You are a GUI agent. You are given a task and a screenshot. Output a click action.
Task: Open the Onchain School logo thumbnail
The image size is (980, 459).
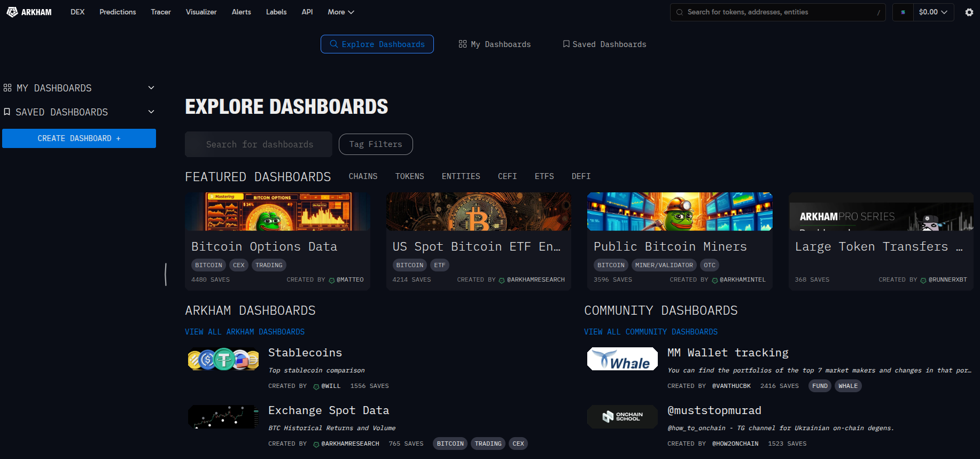tap(623, 417)
